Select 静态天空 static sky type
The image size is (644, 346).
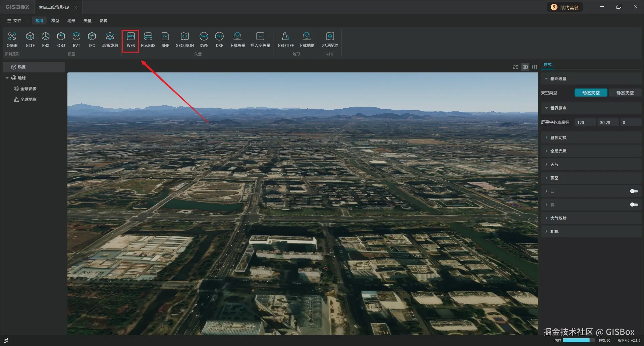[x=625, y=93]
